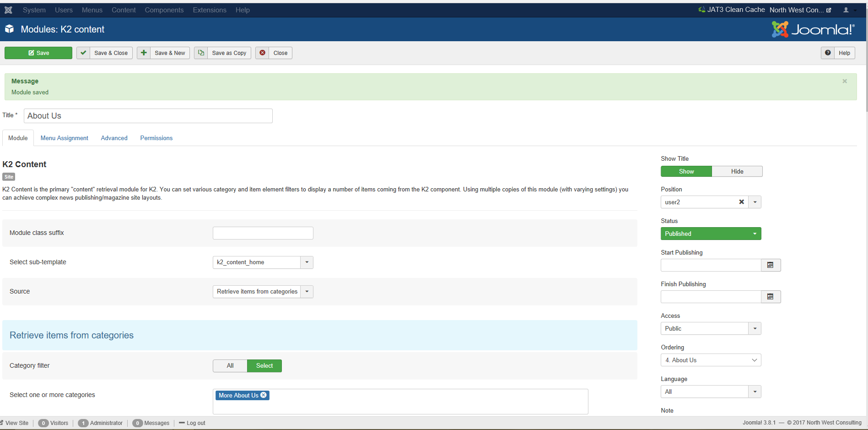Click the green Save button
Image resolution: width=868 pixels, height=430 pixels.
coord(38,53)
